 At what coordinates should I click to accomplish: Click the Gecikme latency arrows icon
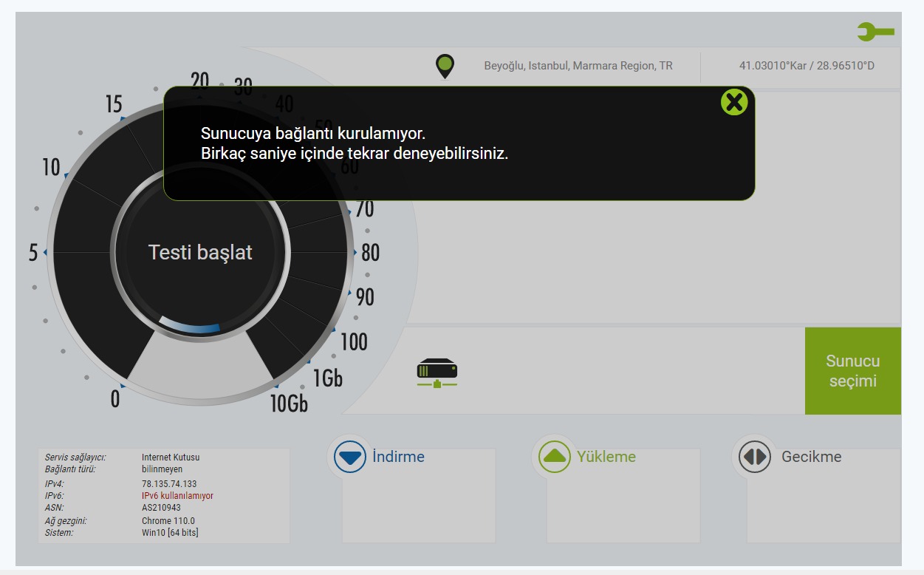pyautogui.click(x=754, y=457)
